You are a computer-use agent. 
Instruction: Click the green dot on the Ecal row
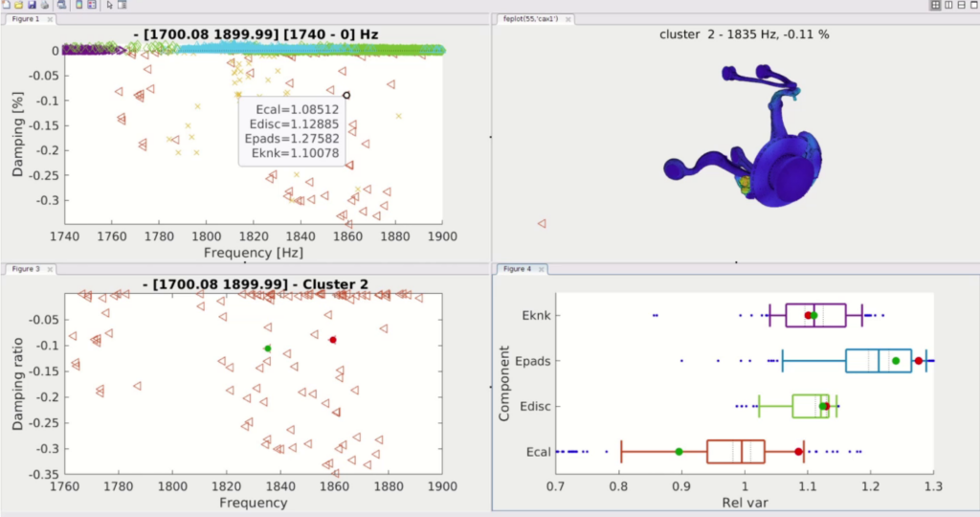(x=679, y=451)
